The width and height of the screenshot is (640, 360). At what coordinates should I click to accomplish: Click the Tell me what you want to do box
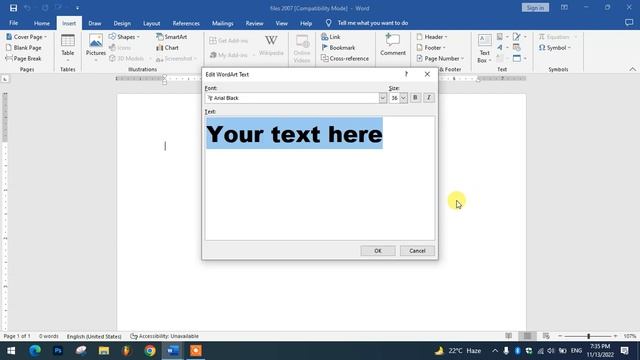pos(373,23)
